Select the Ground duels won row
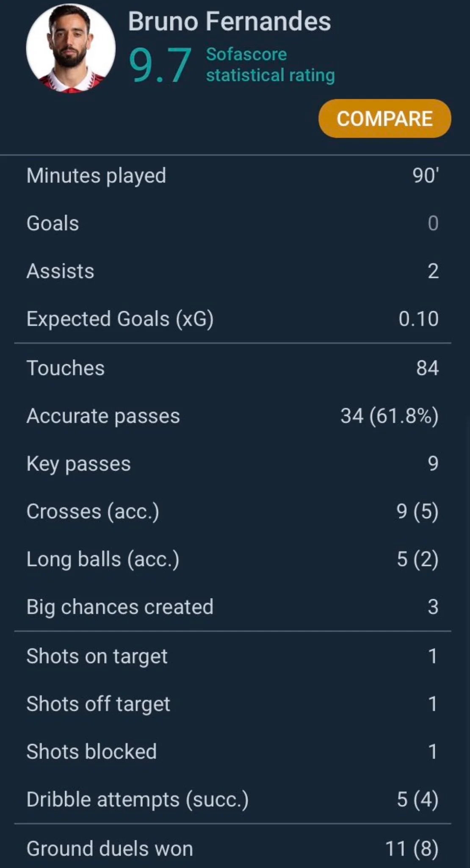470x868 pixels. point(232,849)
